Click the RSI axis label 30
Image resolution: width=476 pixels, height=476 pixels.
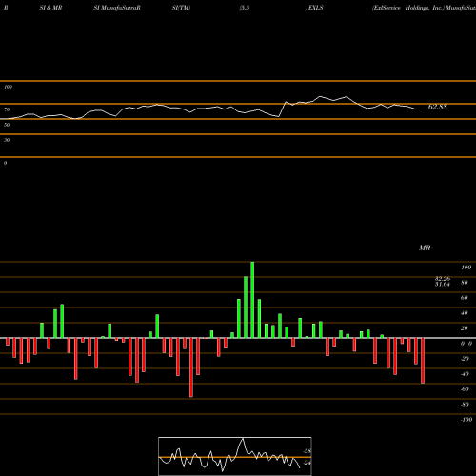[x=7, y=140]
